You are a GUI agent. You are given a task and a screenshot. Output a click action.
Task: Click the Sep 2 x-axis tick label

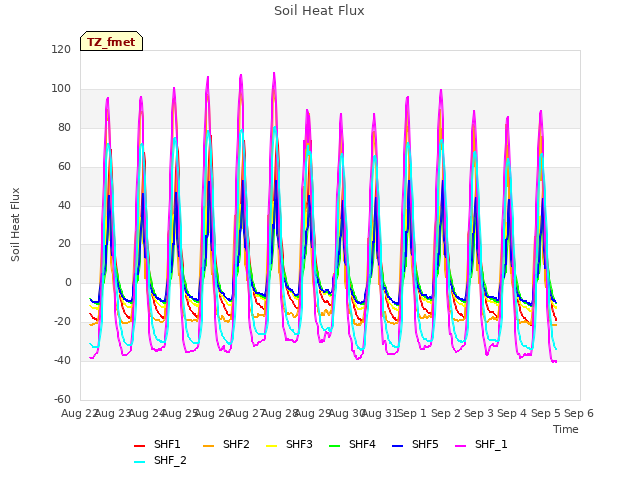pyautogui.click(x=446, y=413)
